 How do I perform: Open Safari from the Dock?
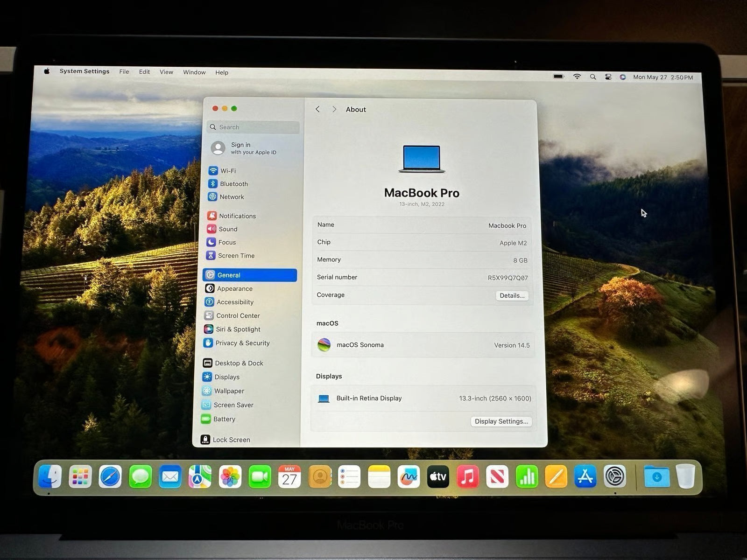pyautogui.click(x=110, y=477)
